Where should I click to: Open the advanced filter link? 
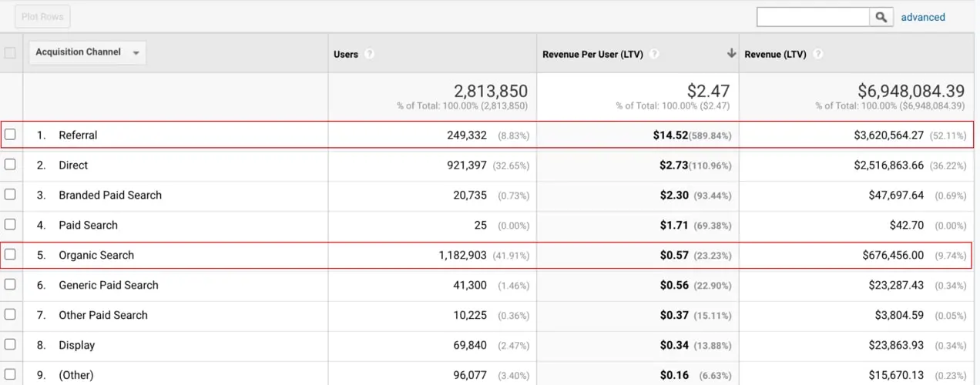(x=923, y=17)
